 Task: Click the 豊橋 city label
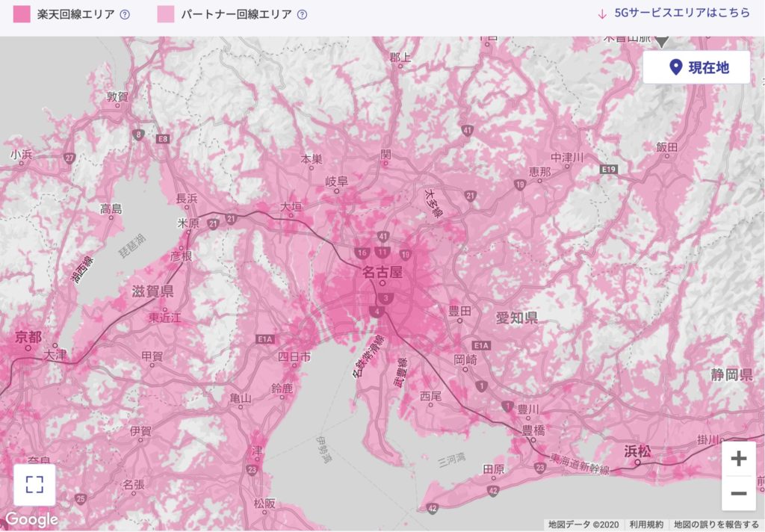pos(533,430)
